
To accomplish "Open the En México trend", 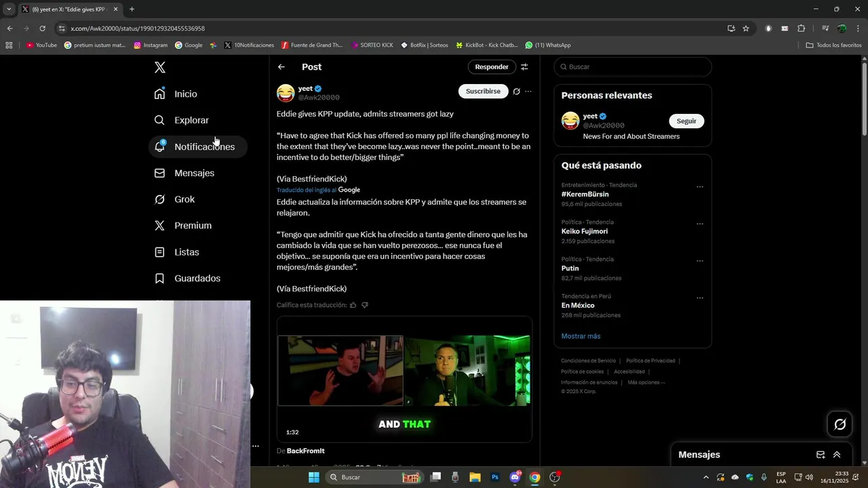I will [578, 306].
